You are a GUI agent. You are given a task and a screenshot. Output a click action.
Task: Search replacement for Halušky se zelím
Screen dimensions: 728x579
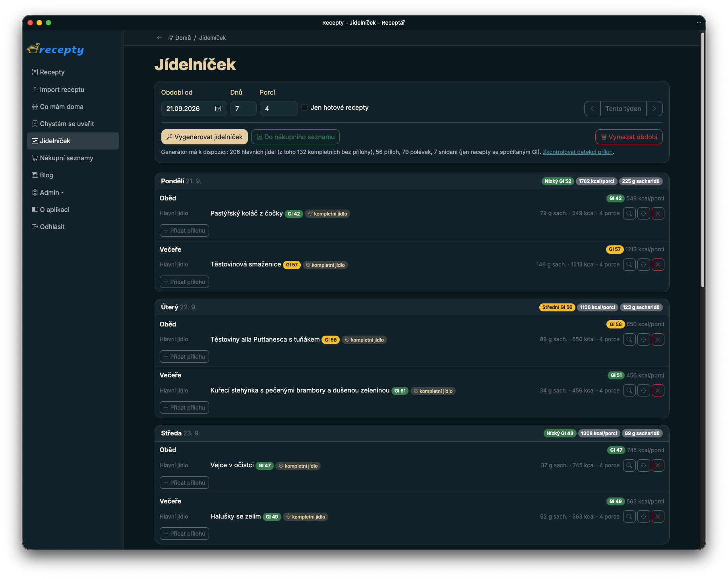pyautogui.click(x=629, y=517)
